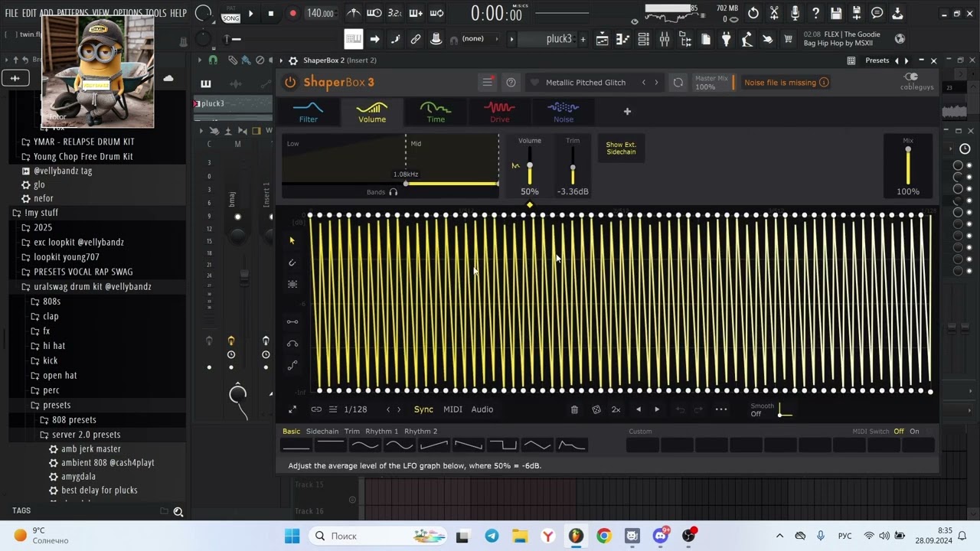Go to the next ShaperBox preset
Viewport: 980px width, 551px height.
(x=656, y=83)
